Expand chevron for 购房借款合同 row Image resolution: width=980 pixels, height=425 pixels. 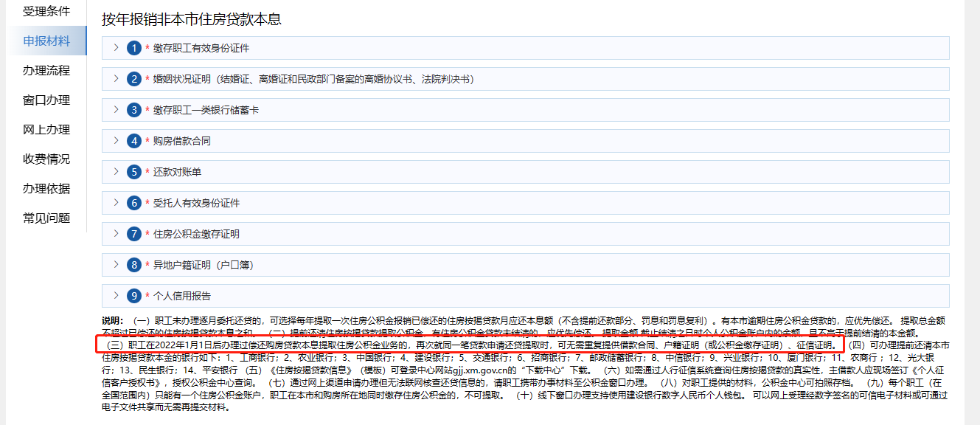click(x=116, y=141)
